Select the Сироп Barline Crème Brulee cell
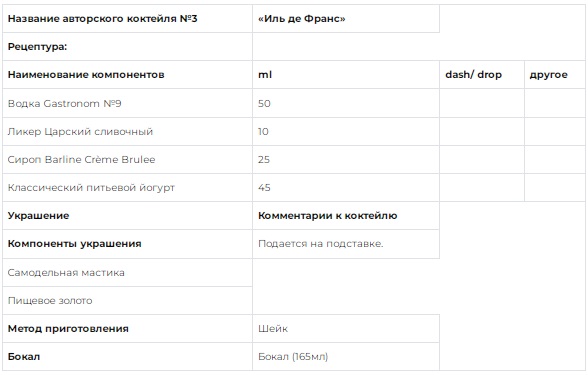The width and height of the screenshot is (588, 375). pyautogui.click(x=128, y=159)
